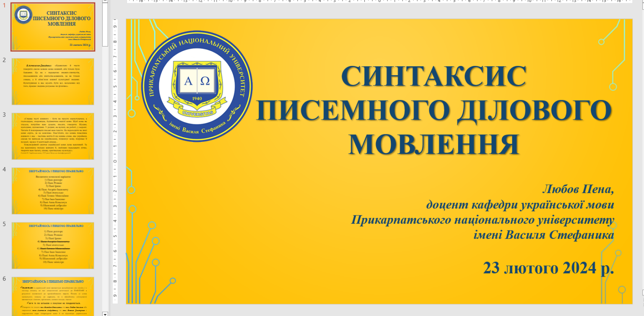This screenshot has width=644, height=316.
Task: Click the thumbnail panel scrollbar thumb
Action: (105, 24)
